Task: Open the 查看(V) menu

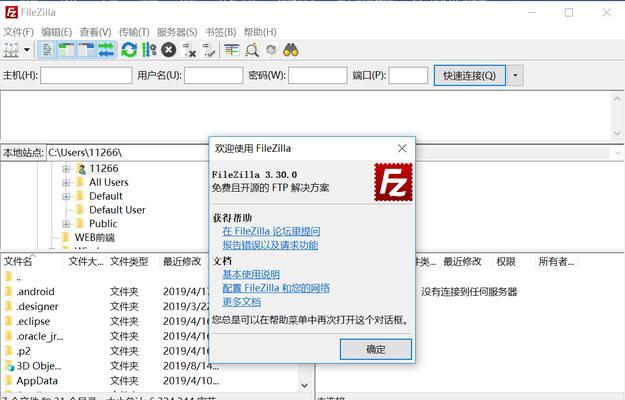Action: 95,32
